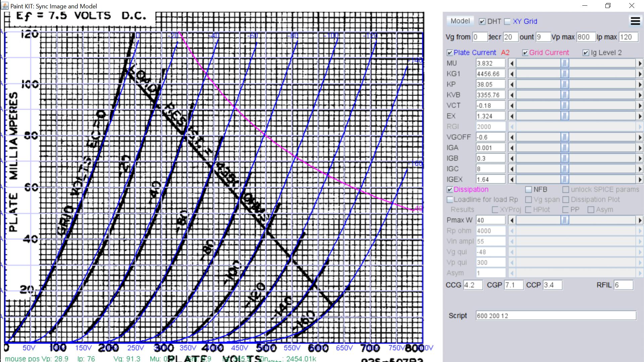Decrease VCT with left arrow

tap(512, 105)
